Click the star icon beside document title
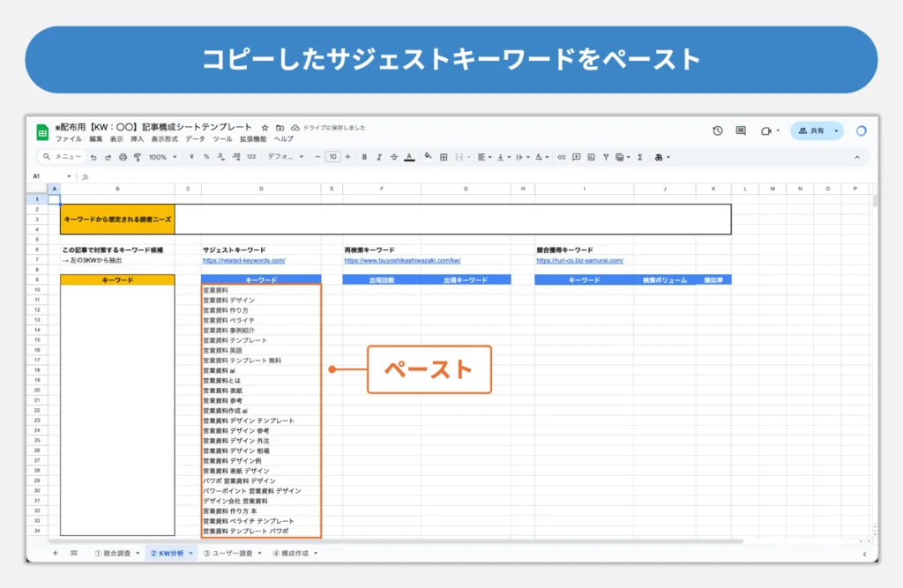 (265, 127)
